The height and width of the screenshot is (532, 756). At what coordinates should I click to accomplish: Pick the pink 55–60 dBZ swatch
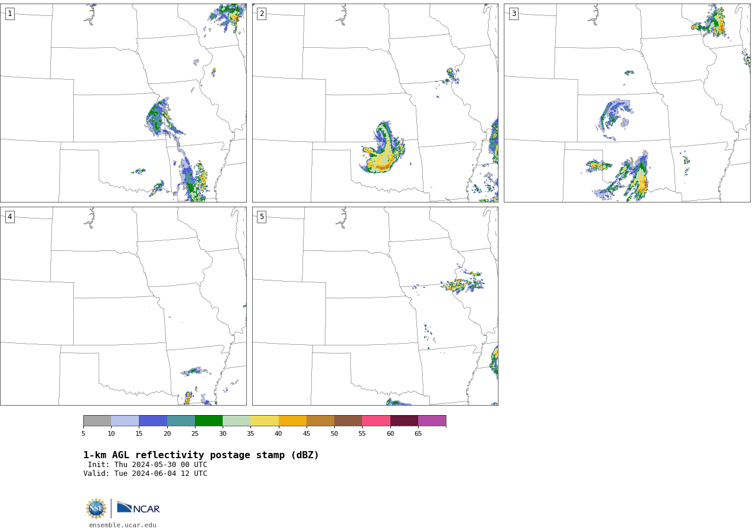(376, 420)
